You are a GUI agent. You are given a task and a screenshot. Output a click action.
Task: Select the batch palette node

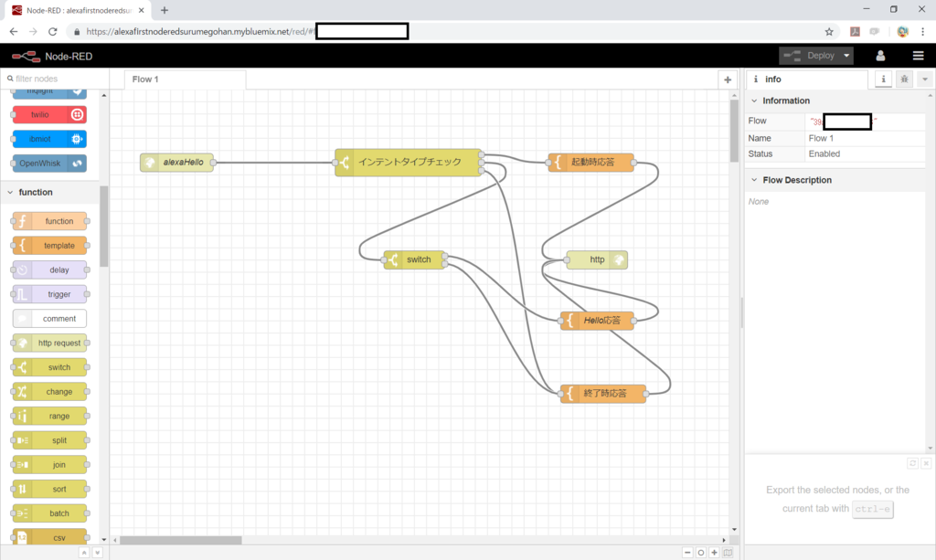coord(49,513)
